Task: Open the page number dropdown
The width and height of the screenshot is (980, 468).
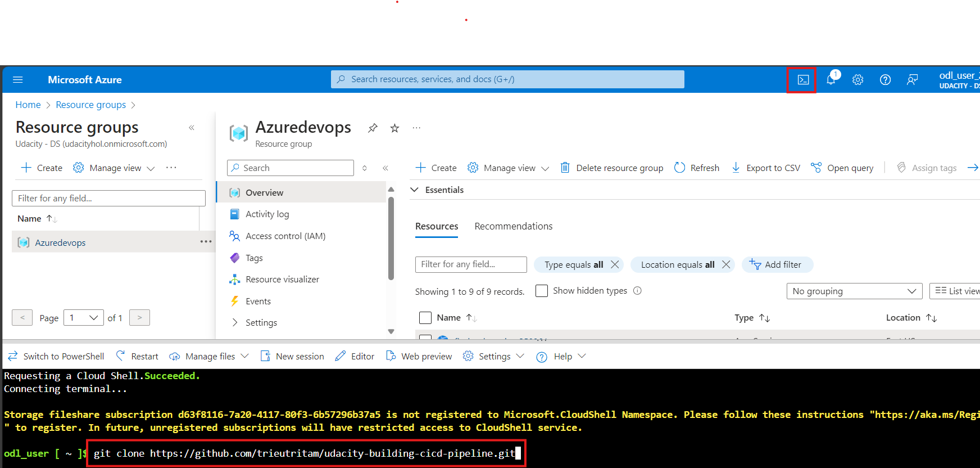Action: pos(84,318)
